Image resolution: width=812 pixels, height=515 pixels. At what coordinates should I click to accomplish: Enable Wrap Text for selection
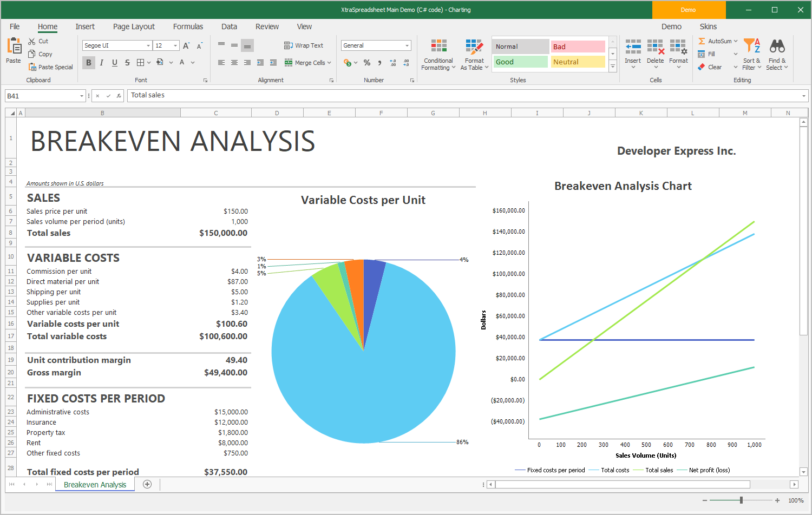(304, 45)
